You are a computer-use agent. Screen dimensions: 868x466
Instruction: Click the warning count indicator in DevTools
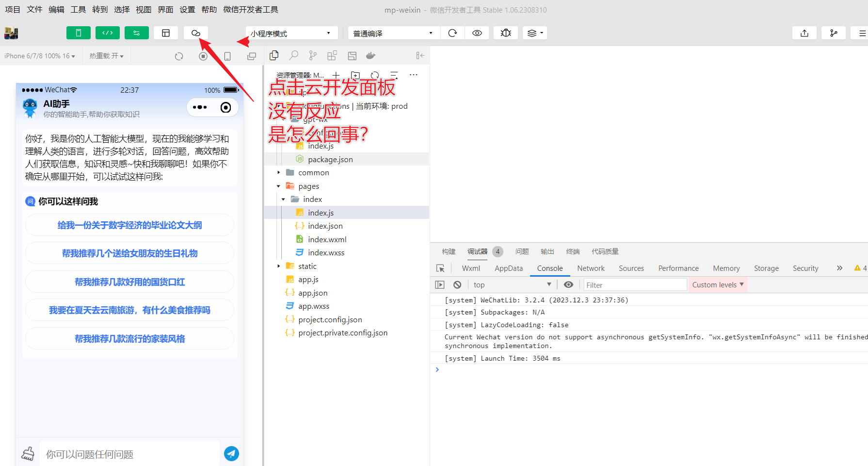click(860, 268)
